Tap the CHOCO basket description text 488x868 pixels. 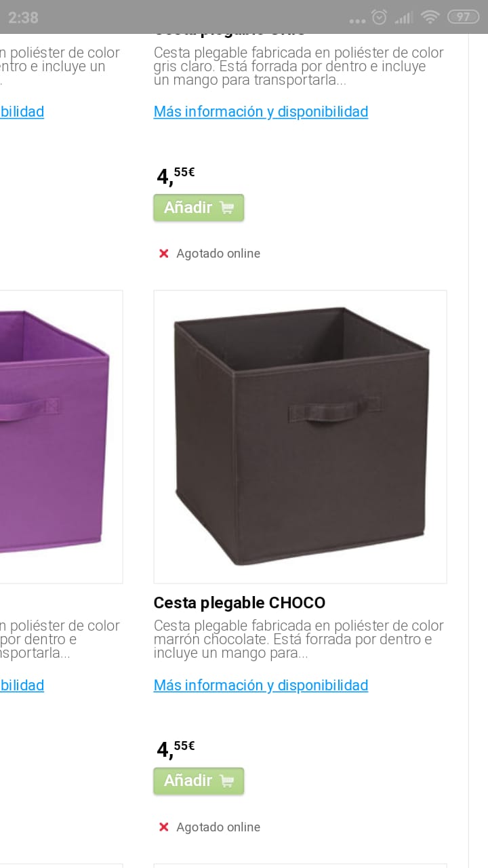[x=299, y=639]
